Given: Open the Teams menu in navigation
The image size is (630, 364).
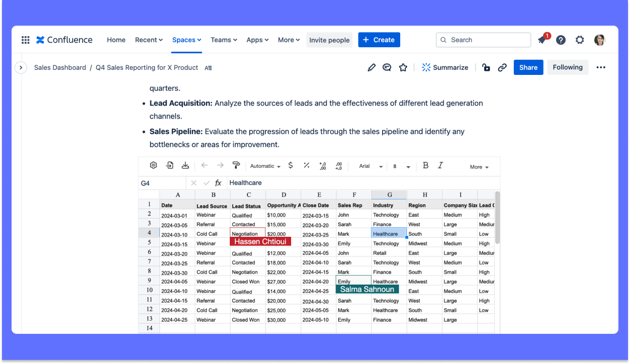Looking at the screenshot, I should 224,40.
